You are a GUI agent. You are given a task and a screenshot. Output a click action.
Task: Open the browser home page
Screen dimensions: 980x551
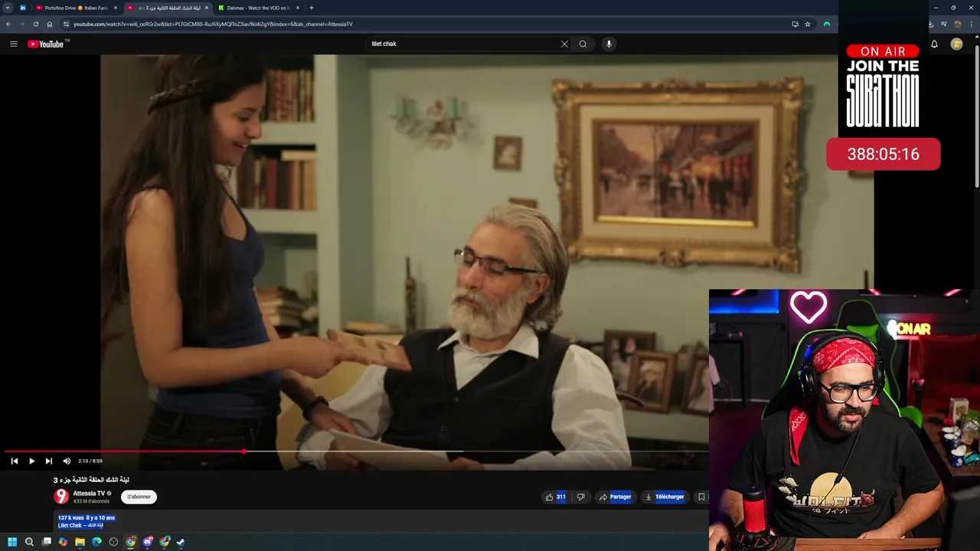pyautogui.click(x=49, y=24)
